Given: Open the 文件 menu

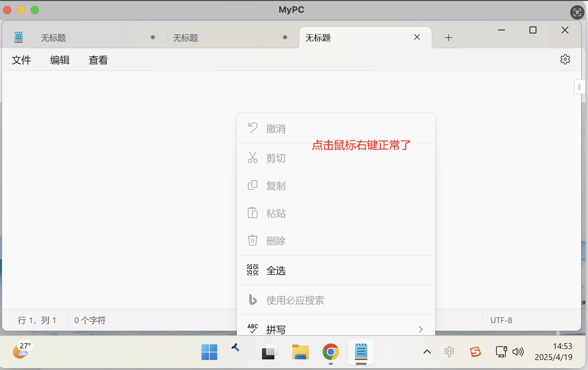Looking at the screenshot, I should (x=21, y=60).
